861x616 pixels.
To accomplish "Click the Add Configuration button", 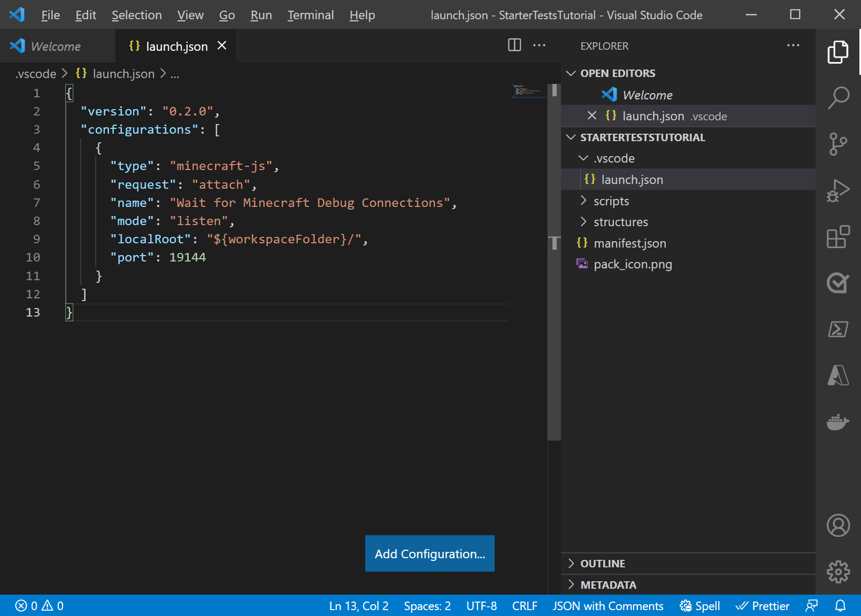I will click(x=429, y=553).
